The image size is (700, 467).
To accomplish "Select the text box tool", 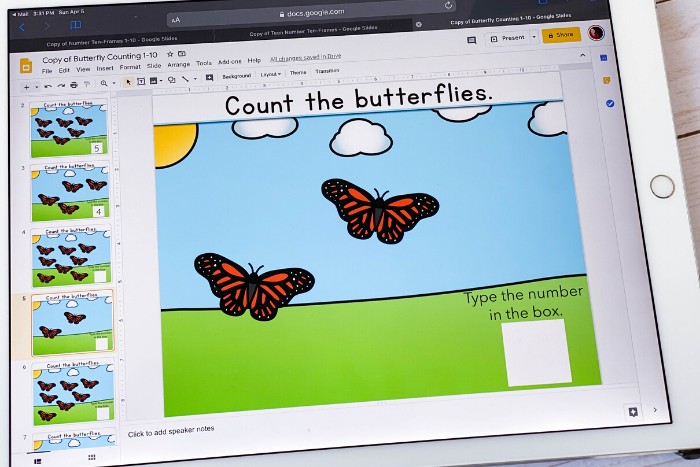I will click(x=140, y=80).
